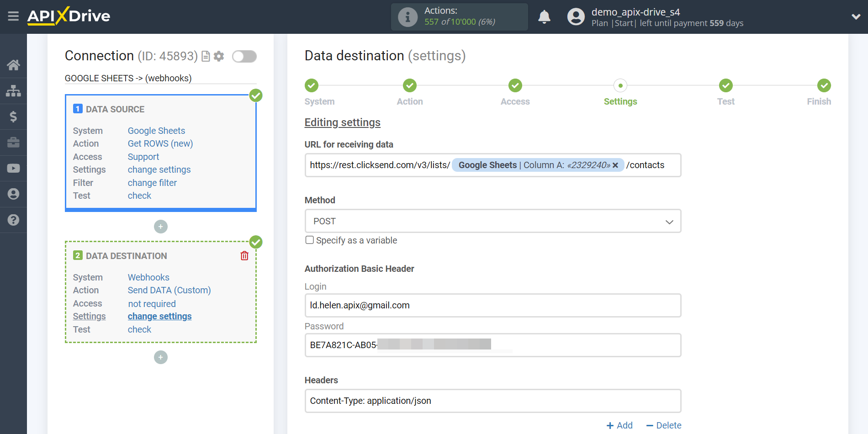Image resolution: width=868 pixels, height=434 pixels.
Task: Open the hamburger menu
Action: click(x=13, y=16)
